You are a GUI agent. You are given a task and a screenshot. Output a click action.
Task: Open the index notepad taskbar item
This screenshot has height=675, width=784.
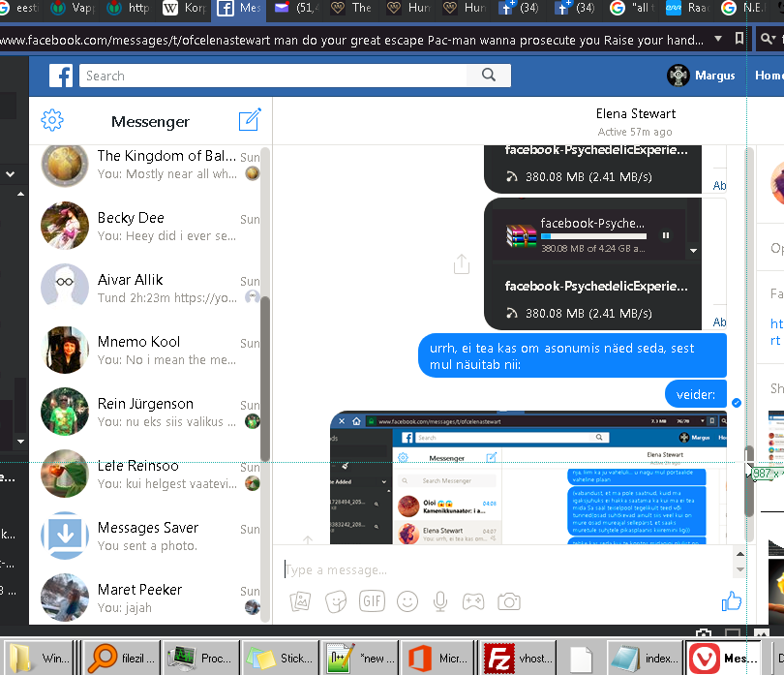pos(645,658)
